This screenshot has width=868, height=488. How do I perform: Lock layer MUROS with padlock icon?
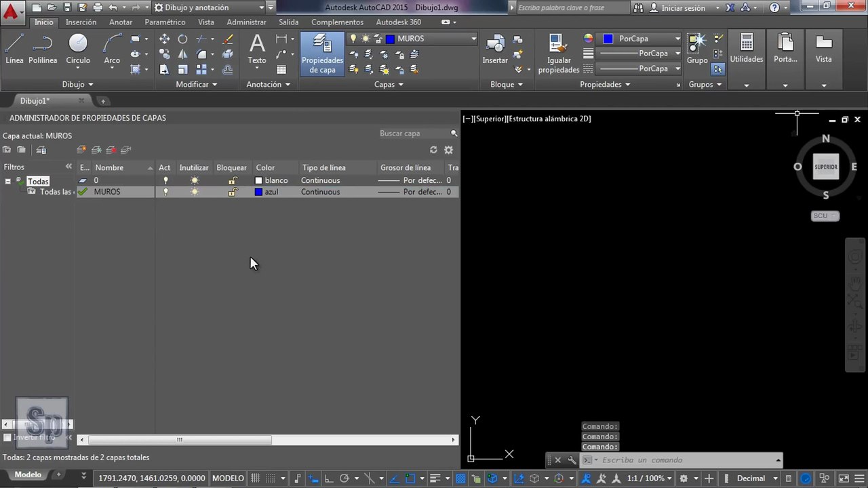click(x=232, y=192)
